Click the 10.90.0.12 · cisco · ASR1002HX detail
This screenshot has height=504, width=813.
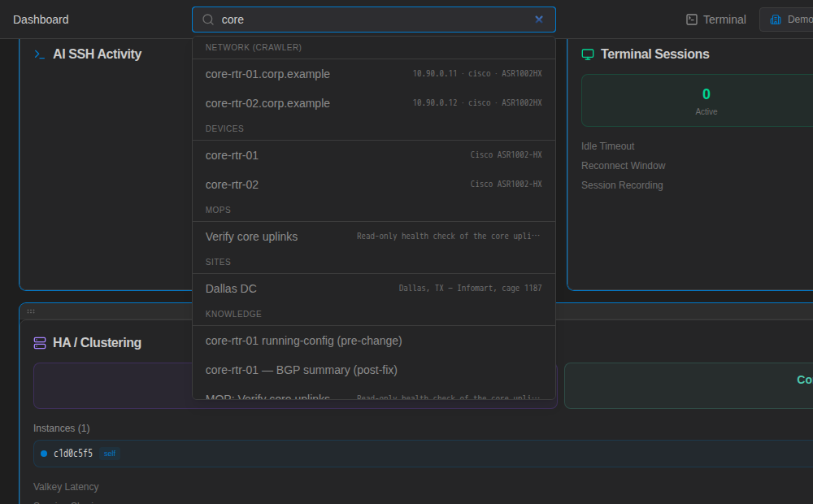pyautogui.click(x=477, y=102)
